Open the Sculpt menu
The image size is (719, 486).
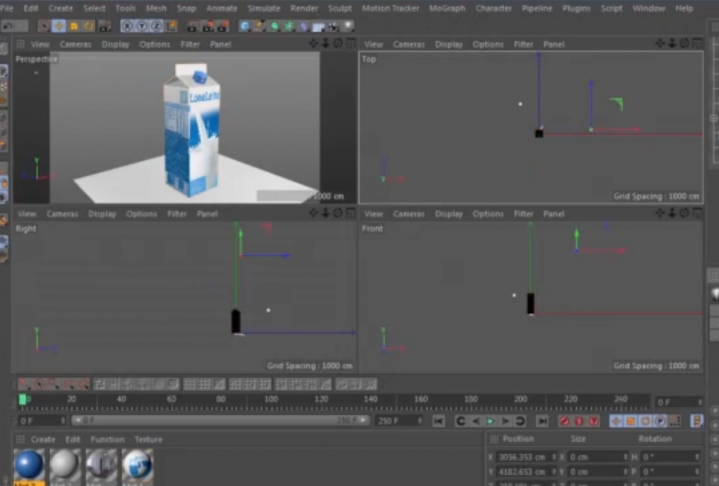340,8
